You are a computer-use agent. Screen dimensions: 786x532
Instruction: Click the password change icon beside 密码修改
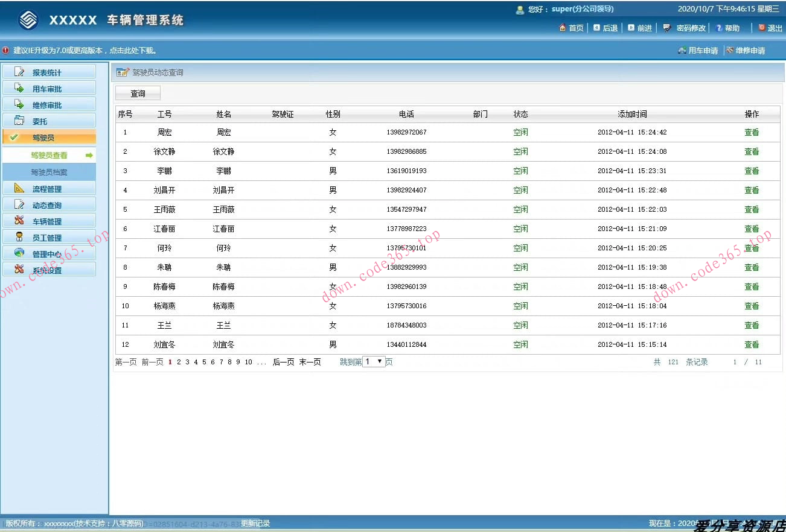pyautogui.click(x=666, y=28)
